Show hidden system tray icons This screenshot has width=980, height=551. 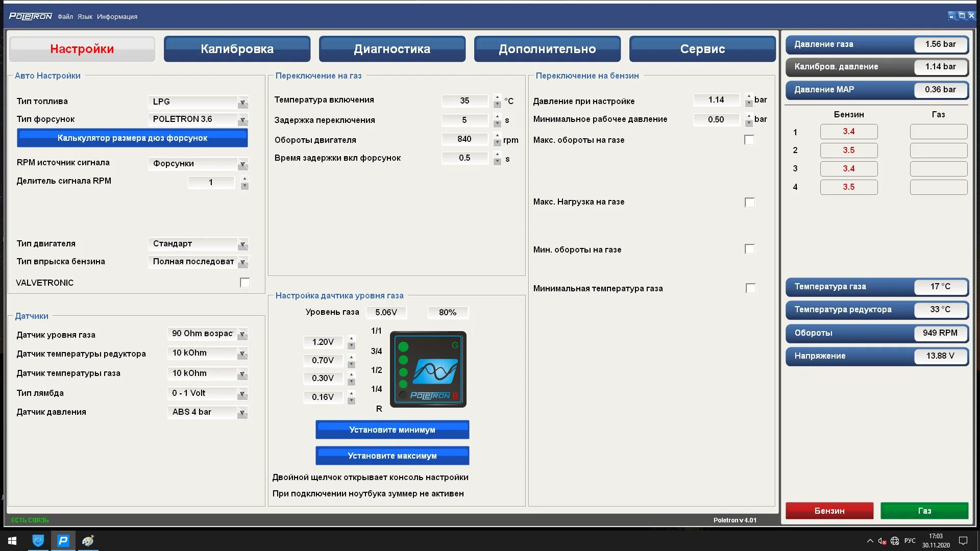pyautogui.click(x=870, y=541)
